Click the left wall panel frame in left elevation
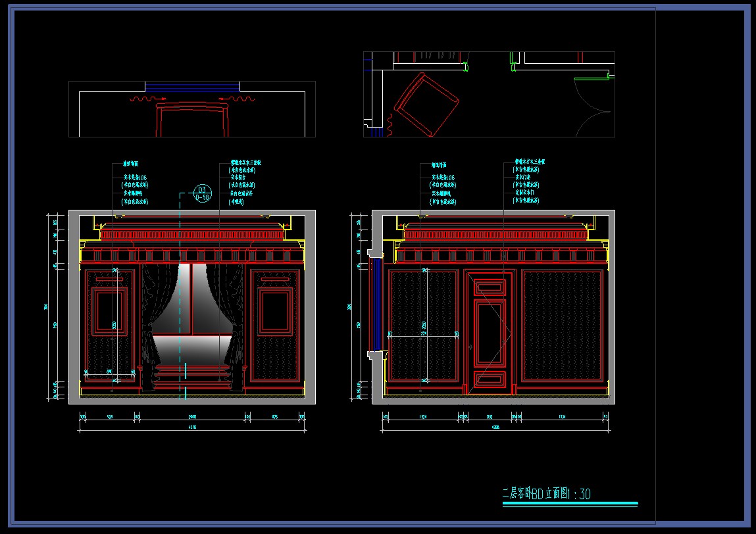This screenshot has width=756, height=534. [x=110, y=326]
